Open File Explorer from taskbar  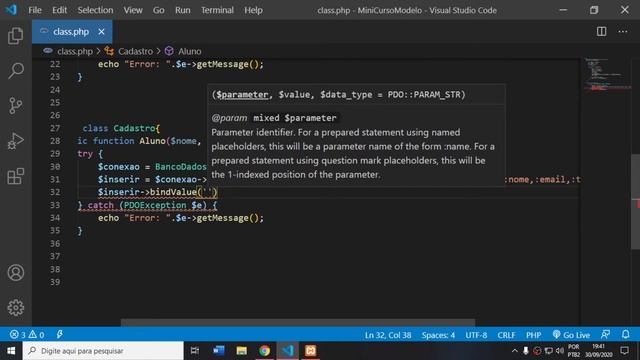coord(241,351)
